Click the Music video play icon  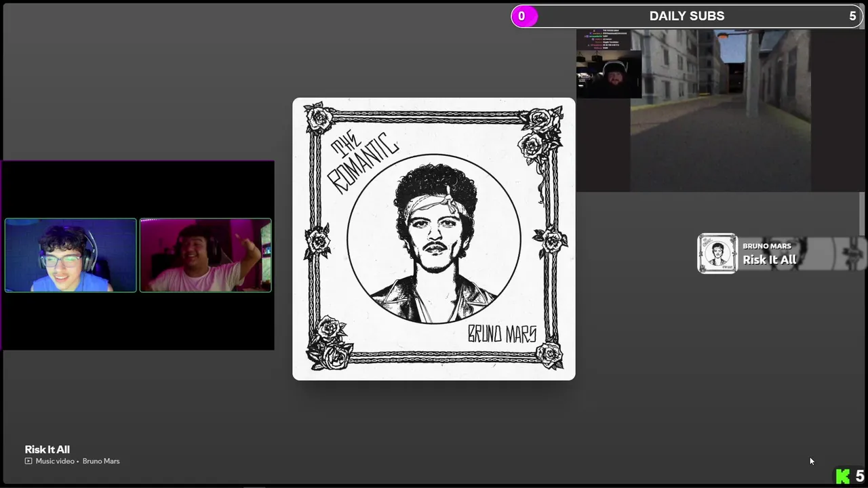pyautogui.click(x=28, y=461)
